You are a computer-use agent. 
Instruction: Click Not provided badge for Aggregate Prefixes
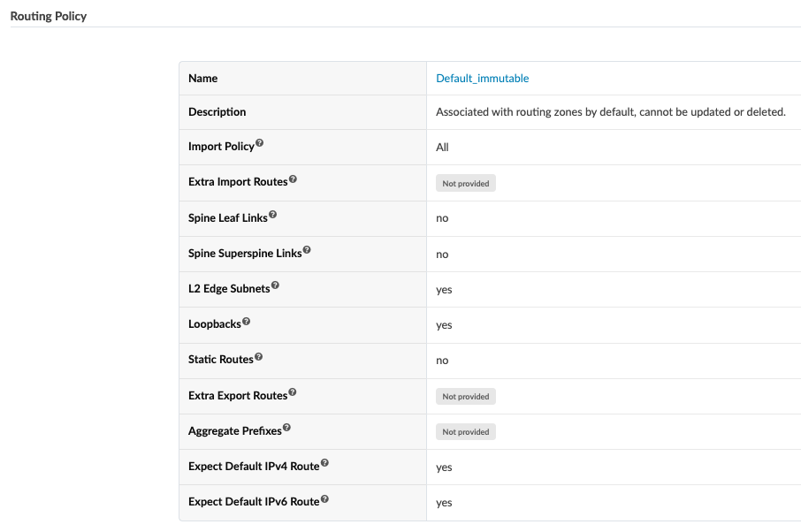466,431
